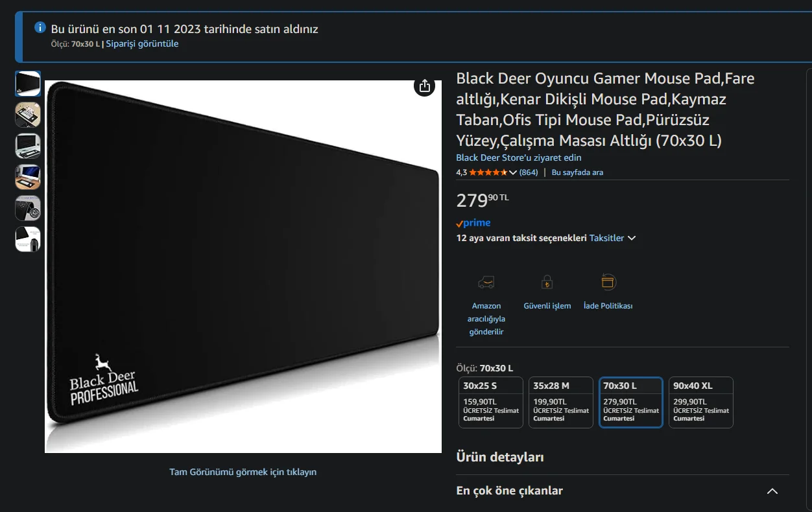Select sixth thumbnail of rolled mouse pad

(x=28, y=239)
